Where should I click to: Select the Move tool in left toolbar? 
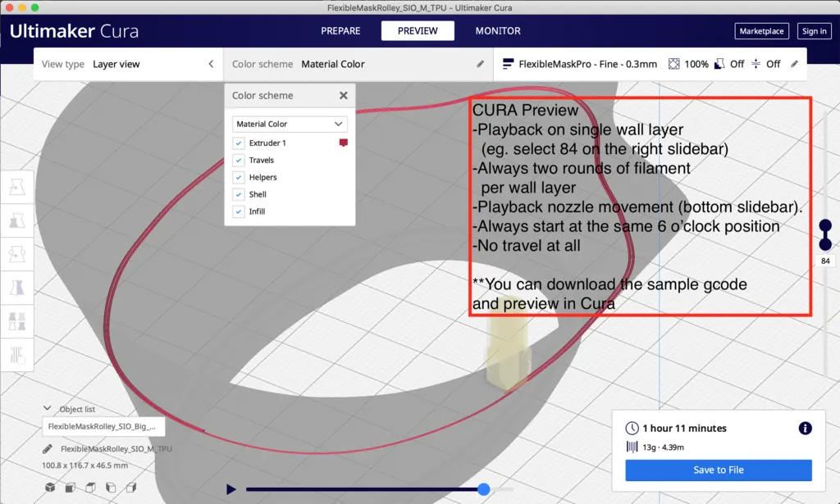[x=17, y=188]
